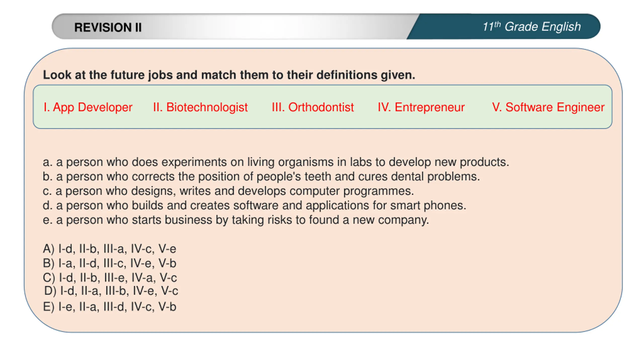644x362 pixels.
Task: Select the App Developer job label
Action: [x=88, y=107]
